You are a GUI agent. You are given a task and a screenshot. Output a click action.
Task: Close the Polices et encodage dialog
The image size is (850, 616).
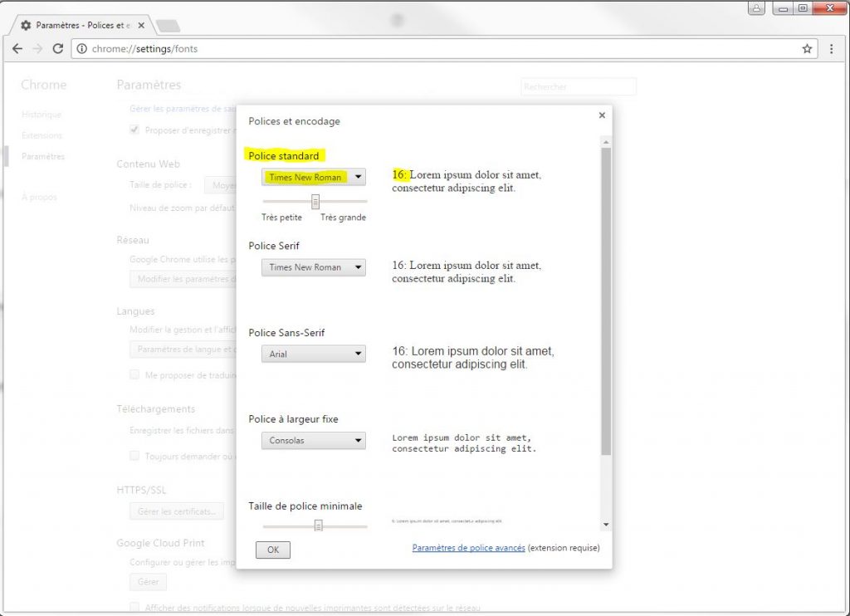(602, 115)
